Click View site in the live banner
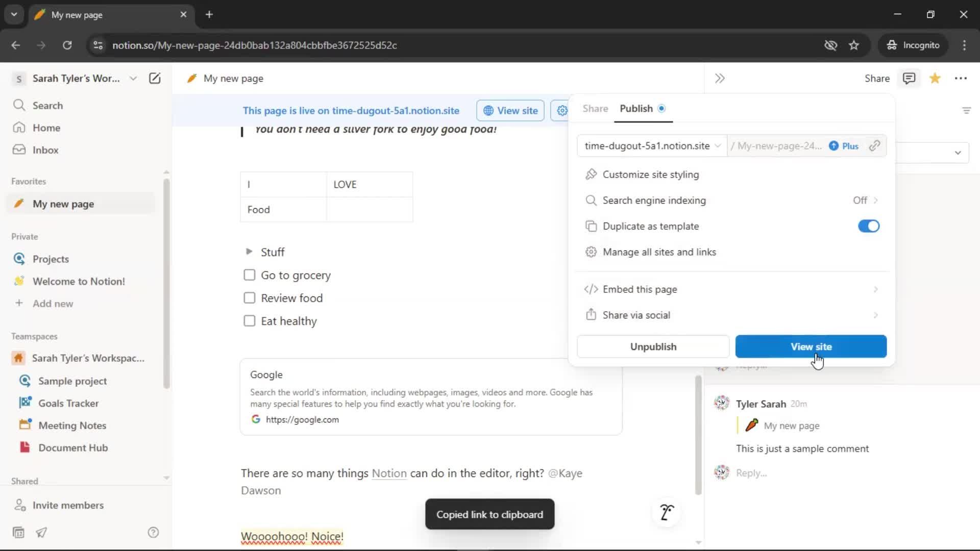980x551 pixels. pyautogui.click(x=510, y=110)
